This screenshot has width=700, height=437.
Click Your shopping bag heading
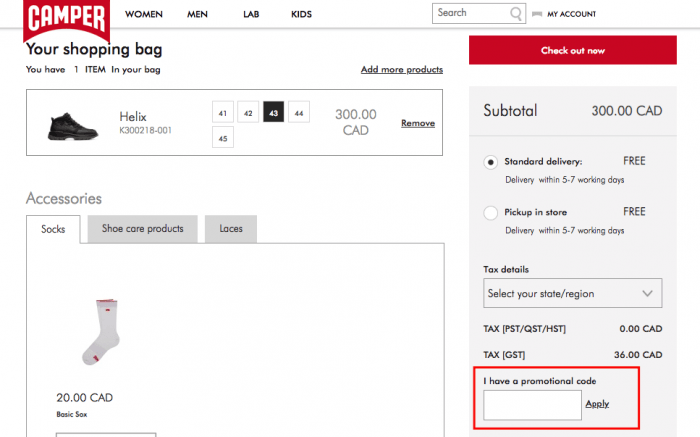94,49
